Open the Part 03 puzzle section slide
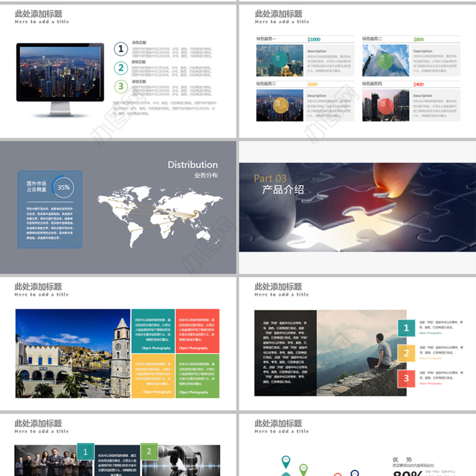 (x=357, y=207)
